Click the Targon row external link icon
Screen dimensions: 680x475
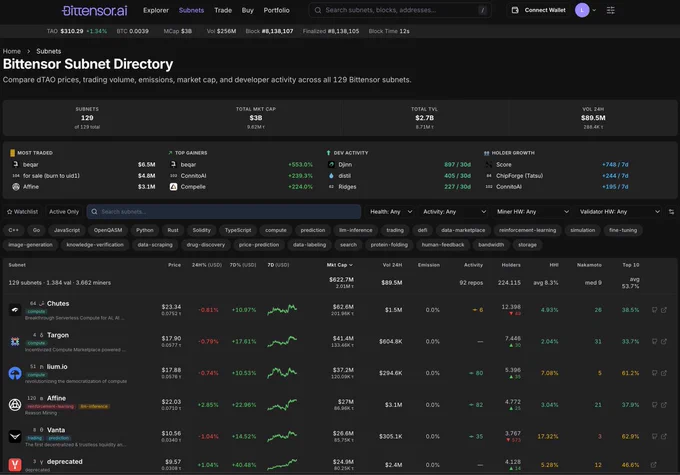coord(664,341)
